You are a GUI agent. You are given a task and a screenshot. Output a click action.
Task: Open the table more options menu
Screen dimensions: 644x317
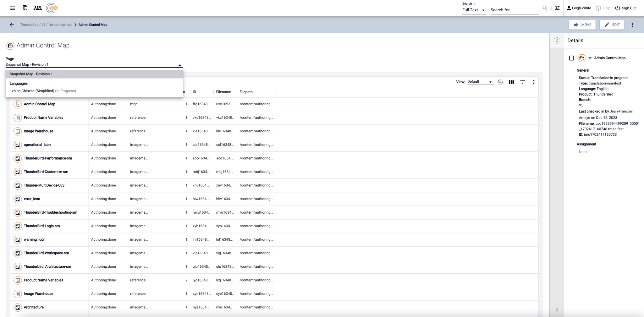coord(534,82)
